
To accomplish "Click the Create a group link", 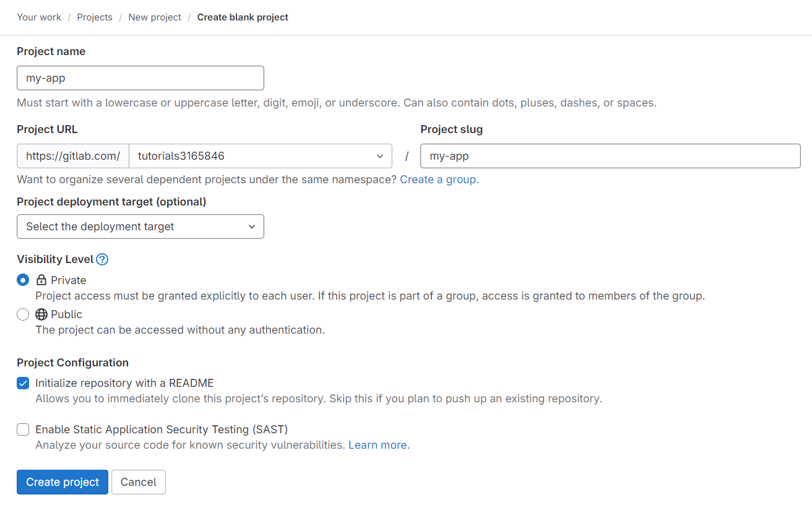I will 438,179.
